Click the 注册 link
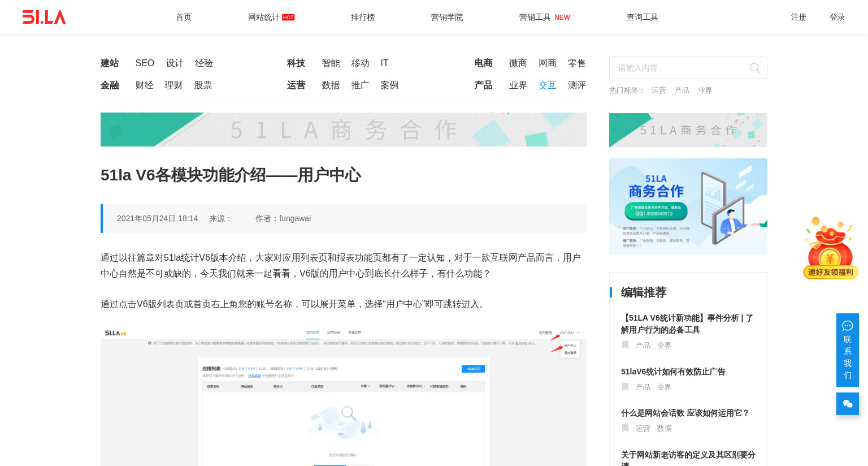This screenshot has width=868, height=466. (798, 17)
